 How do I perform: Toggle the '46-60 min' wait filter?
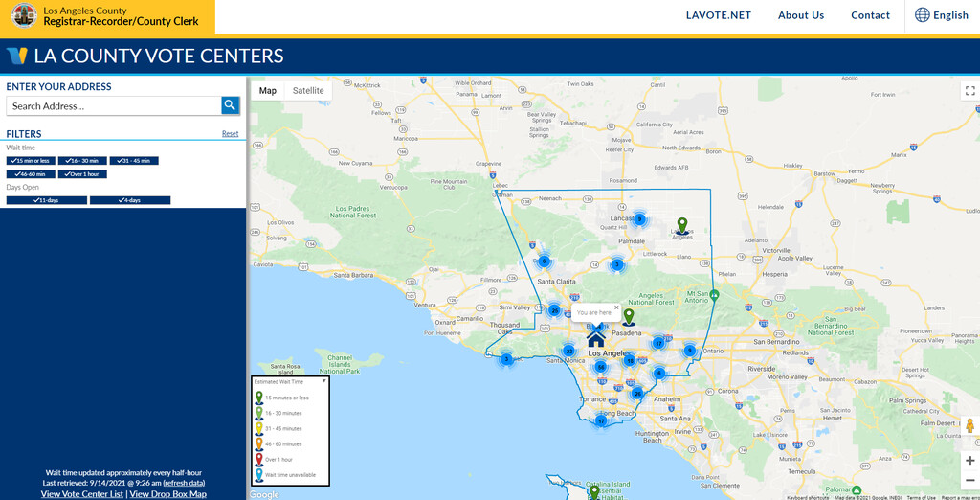[x=31, y=174]
